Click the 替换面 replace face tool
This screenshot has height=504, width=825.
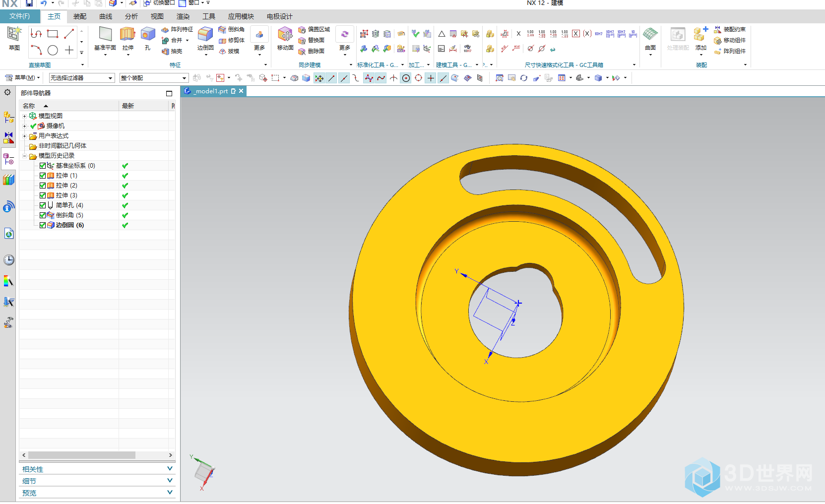[x=312, y=40]
